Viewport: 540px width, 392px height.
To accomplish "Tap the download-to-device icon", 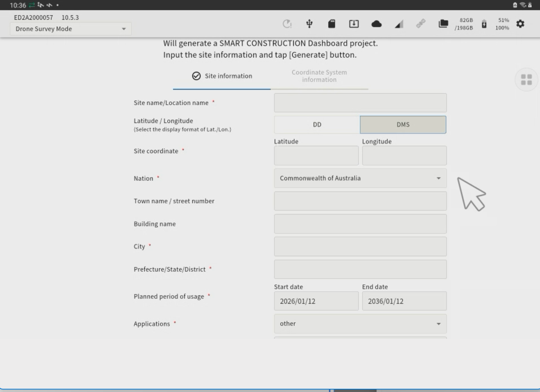I will (x=354, y=24).
